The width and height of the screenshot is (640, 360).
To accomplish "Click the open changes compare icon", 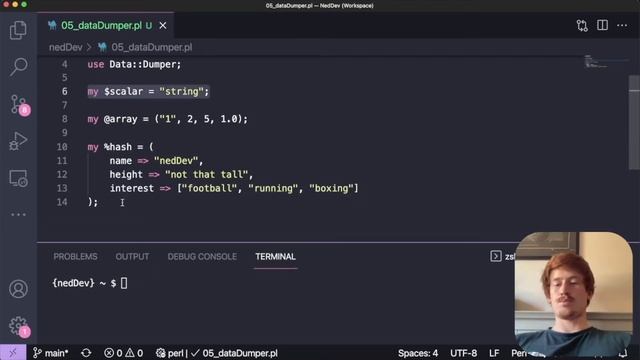I will [582, 26].
